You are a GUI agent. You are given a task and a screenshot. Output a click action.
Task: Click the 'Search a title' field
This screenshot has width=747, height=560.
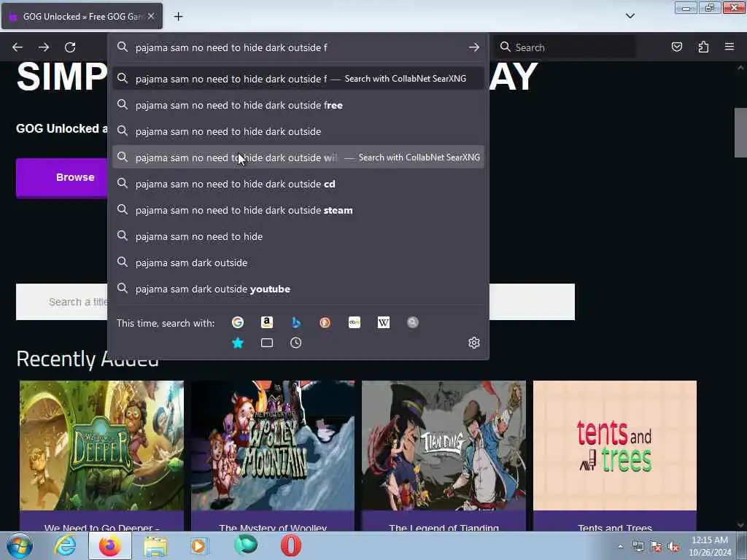click(x=62, y=302)
